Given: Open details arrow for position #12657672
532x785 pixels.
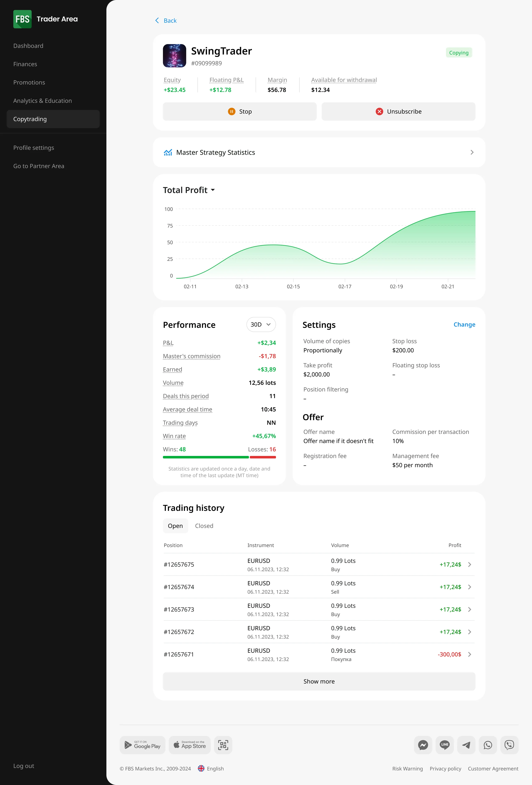Looking at the screenshot, I should [469, 632].
